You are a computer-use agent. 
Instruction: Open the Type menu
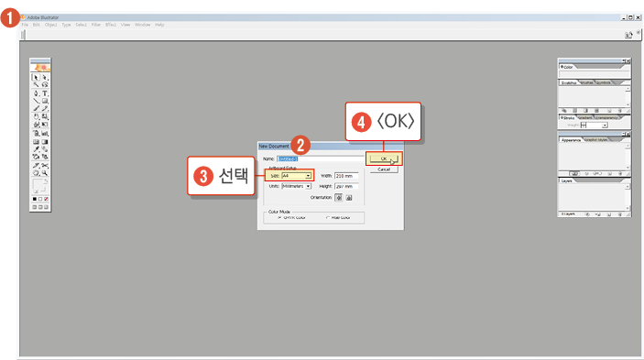click(66, 25)
